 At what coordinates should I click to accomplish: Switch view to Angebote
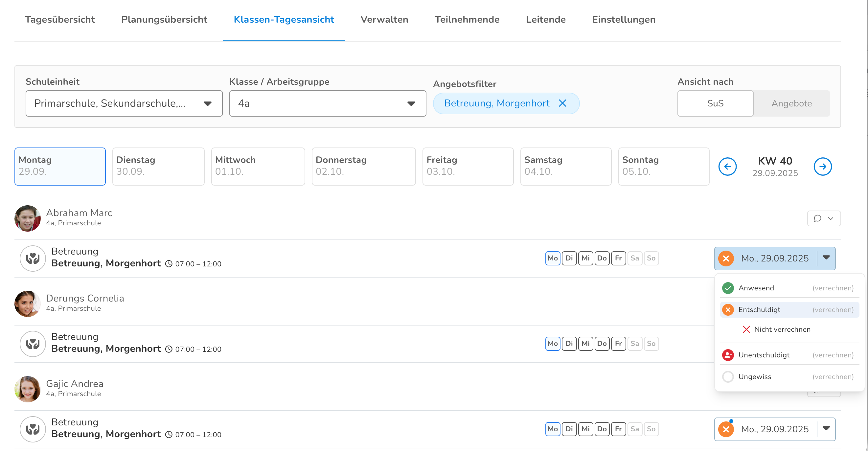pos(791,103)
